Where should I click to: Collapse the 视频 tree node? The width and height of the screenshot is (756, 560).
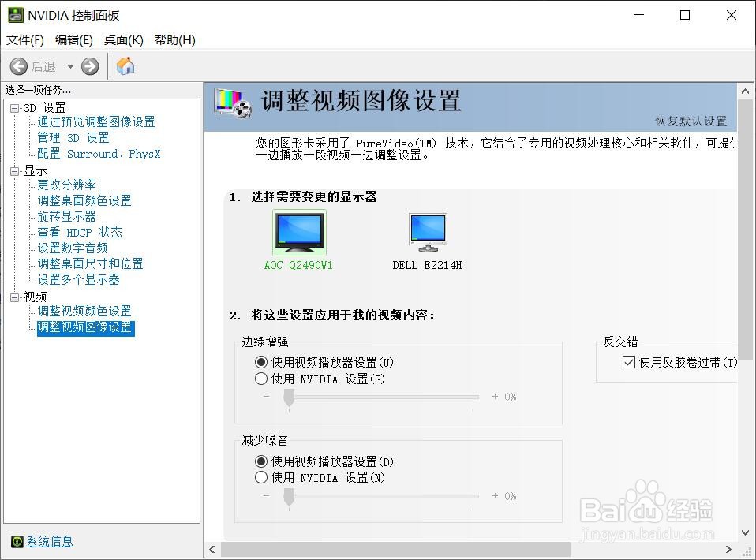tap(15, 297)
